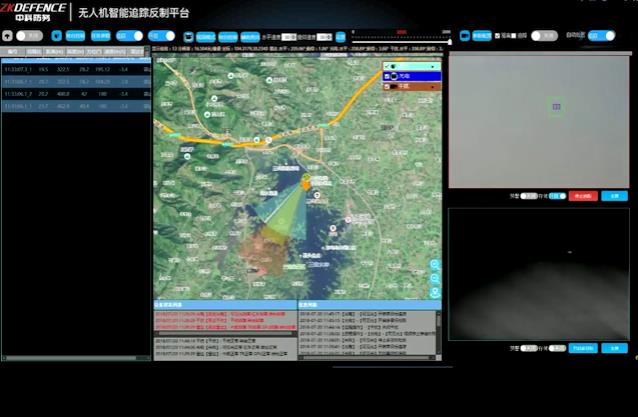638x417 pixels.
Task: Click the blue button right of the video camera icon
Action: (482, 36)
